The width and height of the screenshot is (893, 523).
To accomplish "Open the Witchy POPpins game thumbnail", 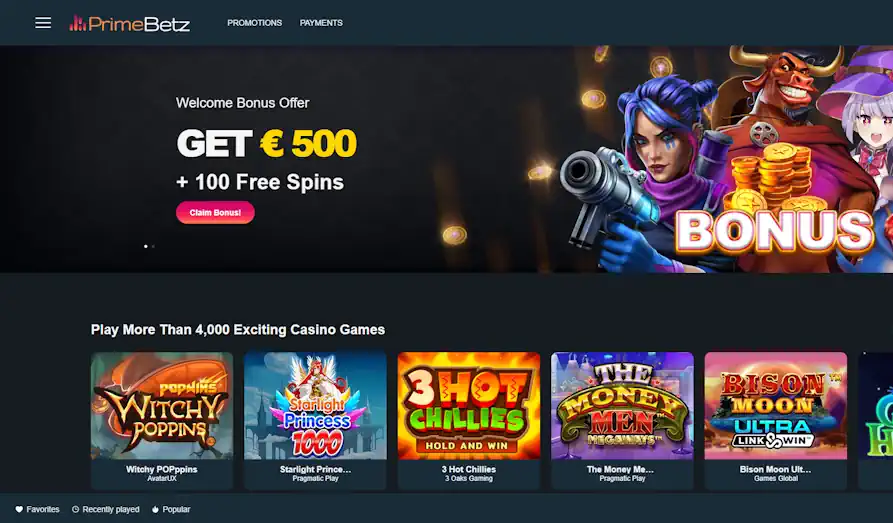I will [x=162, y=406].
